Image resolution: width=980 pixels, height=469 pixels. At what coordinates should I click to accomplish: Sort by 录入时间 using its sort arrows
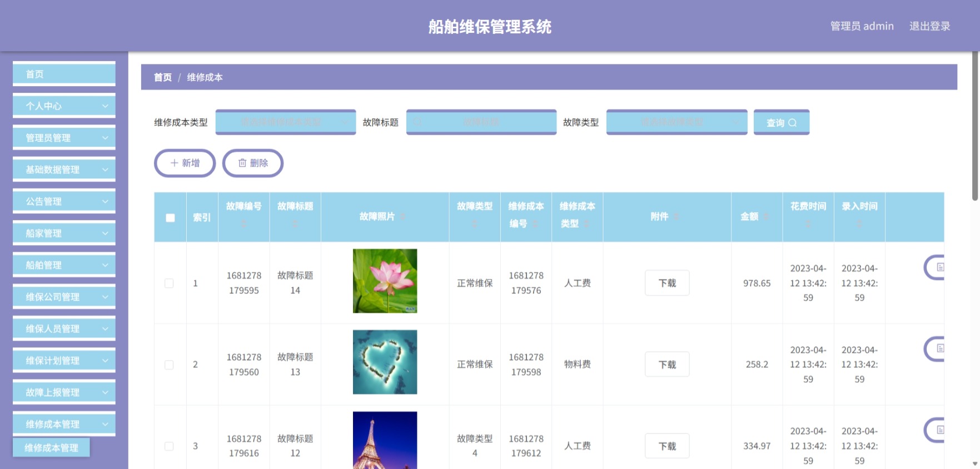tap(859, 223)
